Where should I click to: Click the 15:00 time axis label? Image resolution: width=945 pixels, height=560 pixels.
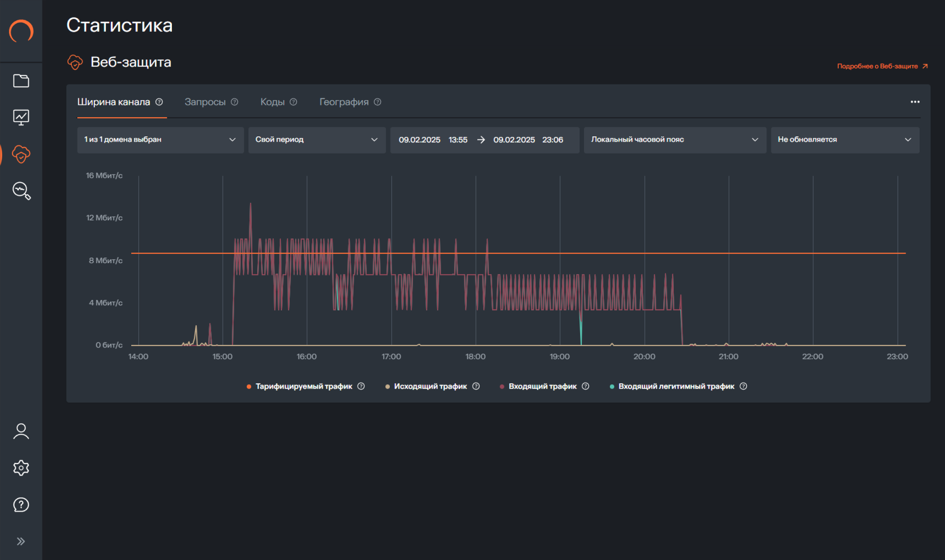pos(222,356)
